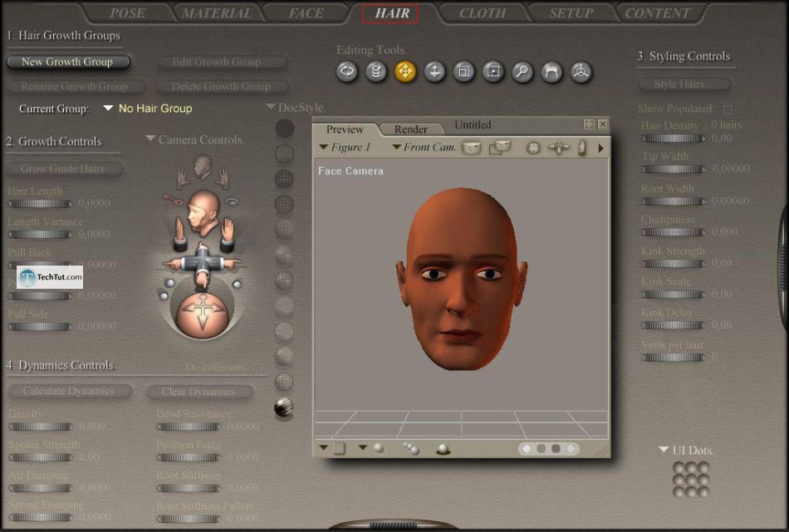This screenshot has width=789, height=532.
Task: Click the Grow Guide Hairs button
Action: (x=63, y=169)
